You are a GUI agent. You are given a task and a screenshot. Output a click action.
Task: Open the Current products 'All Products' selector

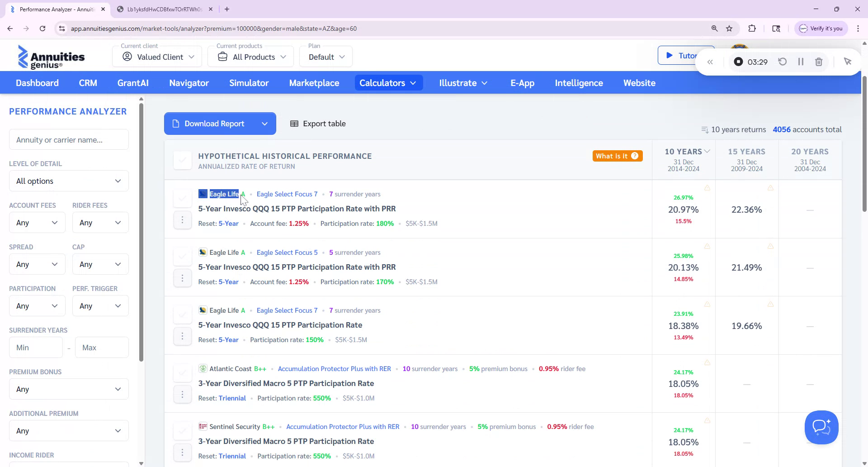coord(250,56)
